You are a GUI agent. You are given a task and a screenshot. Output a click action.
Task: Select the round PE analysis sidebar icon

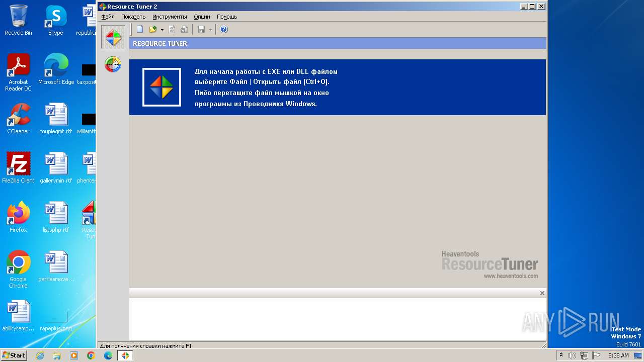pyautogui.click(x=113, y=64)
